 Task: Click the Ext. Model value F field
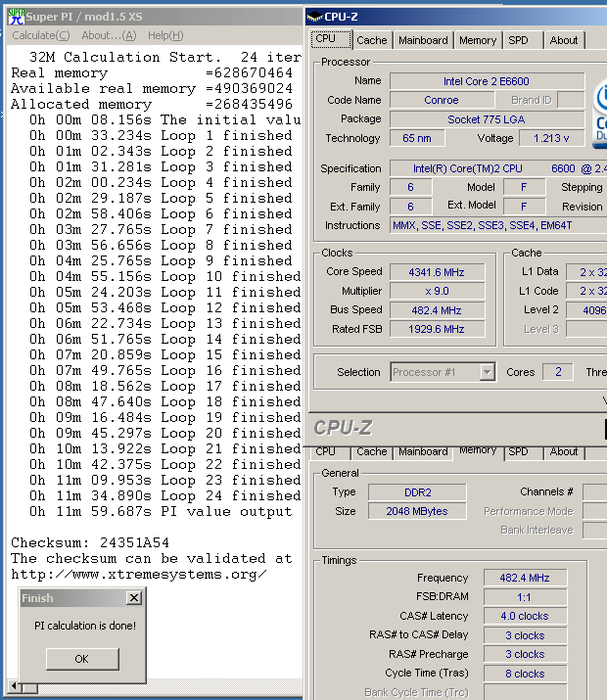pyautogui.click(x=524, y=207)
